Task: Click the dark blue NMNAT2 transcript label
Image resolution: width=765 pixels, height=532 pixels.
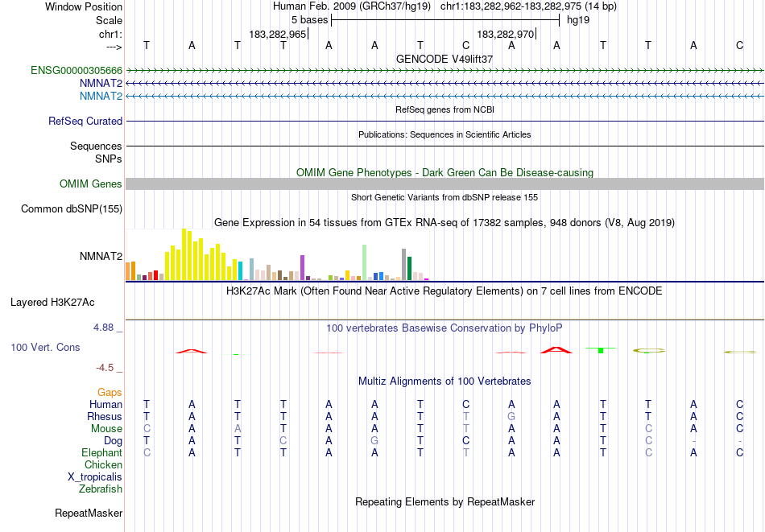Action: [x=101, y=84]
